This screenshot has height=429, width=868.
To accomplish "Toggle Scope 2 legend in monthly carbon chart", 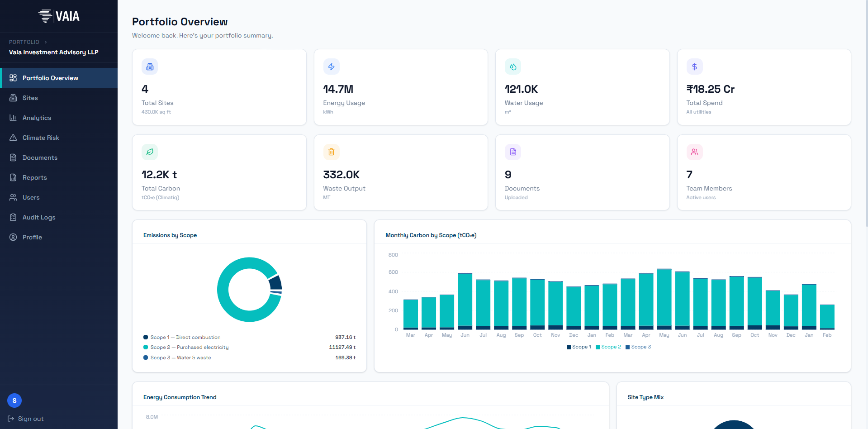I will pos(608,347).
